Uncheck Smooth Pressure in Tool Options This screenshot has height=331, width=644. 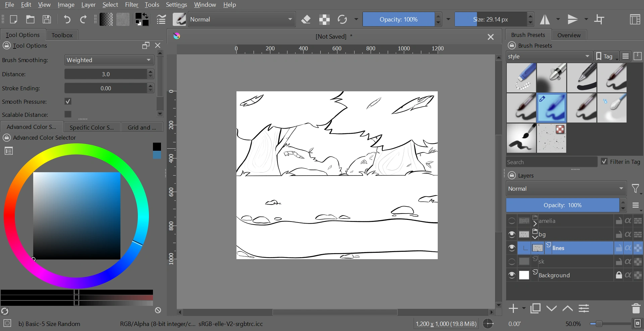[x=68, y=101]
